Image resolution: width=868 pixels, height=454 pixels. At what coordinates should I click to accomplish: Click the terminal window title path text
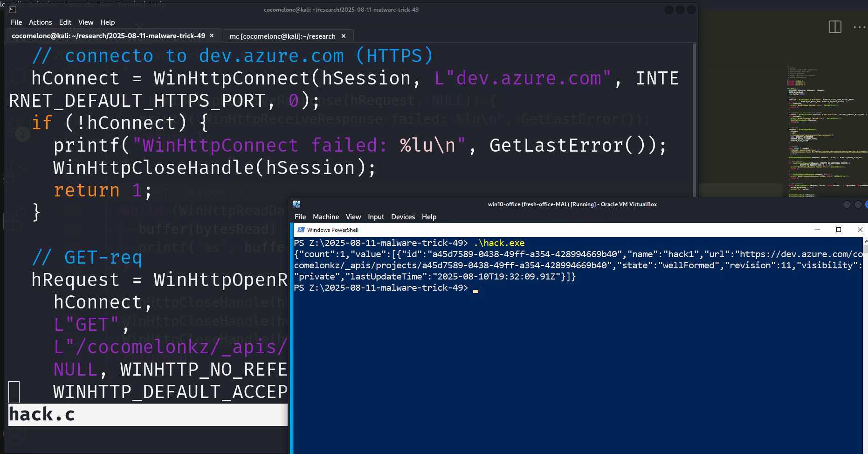coord(341,10)
